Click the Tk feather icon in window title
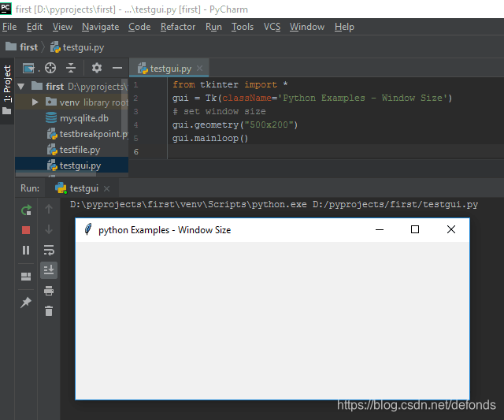Screen dimensions: 504x420 (x=87, y=229)
